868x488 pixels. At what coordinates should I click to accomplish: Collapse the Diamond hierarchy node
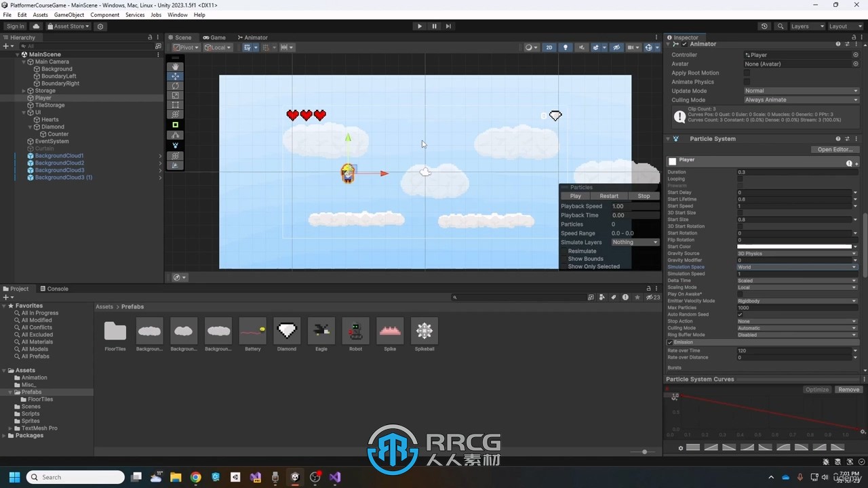(31, 127)
